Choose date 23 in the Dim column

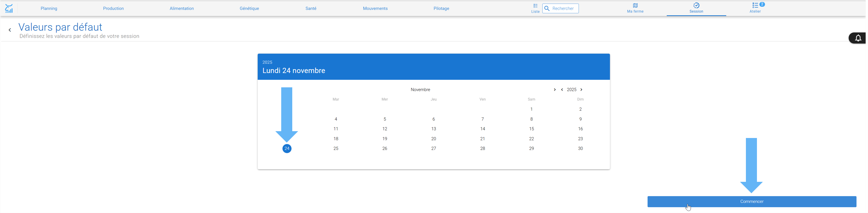(580, 139)
